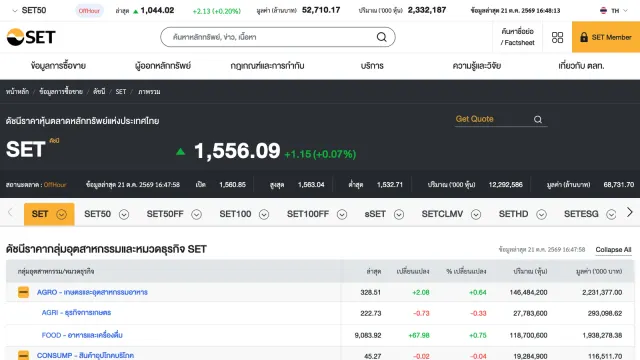Image resolution: width=640 pixels, height=360 pixels.
Task: Switch to the SETESG index tab
Action: pyautogui.click(x=581, y=214)
